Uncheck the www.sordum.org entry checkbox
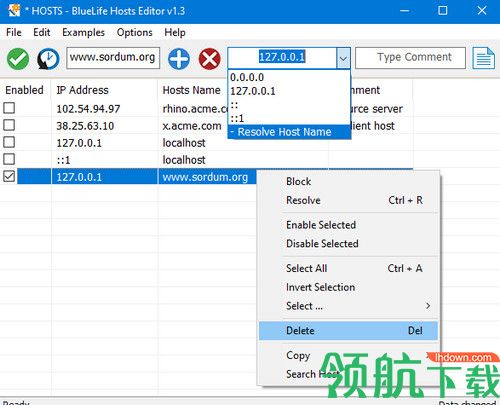The width and height of the screenshot is (500, 405). coord(9,176)
